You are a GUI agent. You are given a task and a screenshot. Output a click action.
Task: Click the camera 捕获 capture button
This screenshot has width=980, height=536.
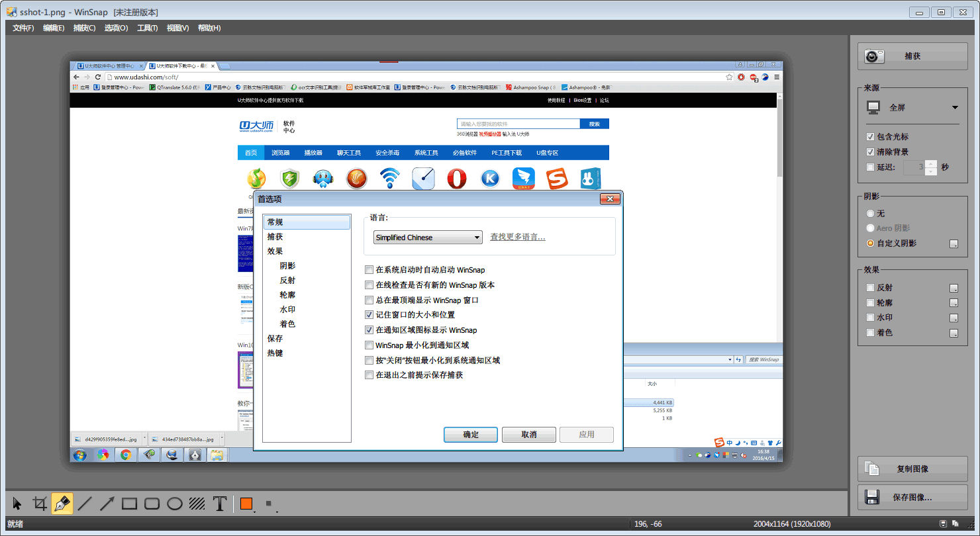coord(912,56)
